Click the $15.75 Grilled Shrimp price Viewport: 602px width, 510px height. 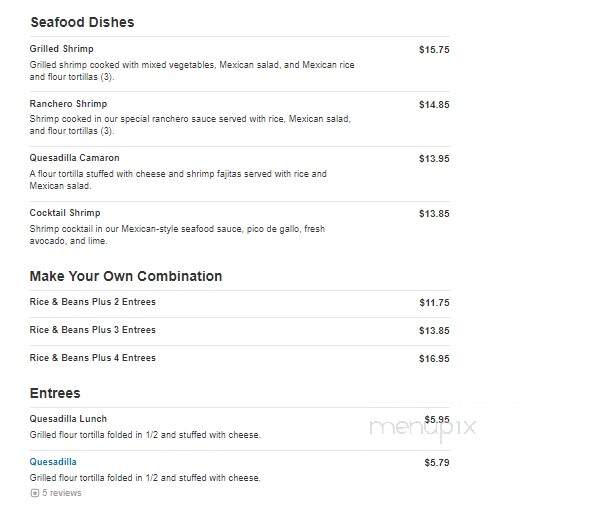(434, 50)
